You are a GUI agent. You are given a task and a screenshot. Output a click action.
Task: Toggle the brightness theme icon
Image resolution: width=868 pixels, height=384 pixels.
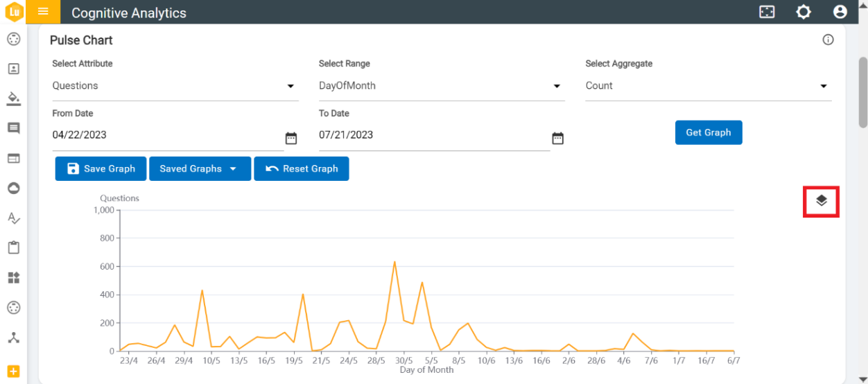tap(804, 12)
